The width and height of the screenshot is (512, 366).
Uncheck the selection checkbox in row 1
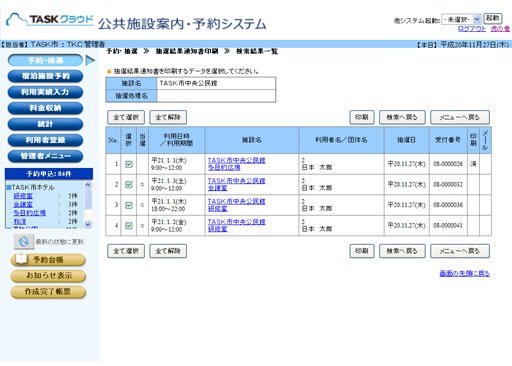pyautogui.click(x=129, y=164)
